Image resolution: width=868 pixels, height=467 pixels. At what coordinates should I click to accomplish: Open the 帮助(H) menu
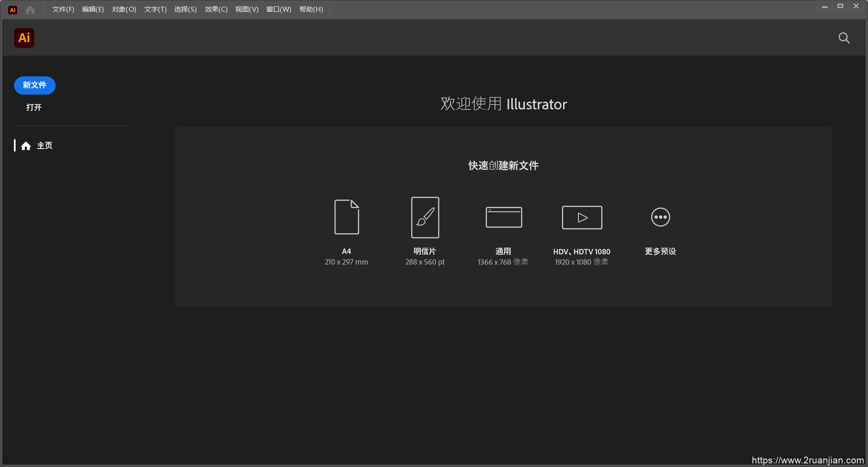click(311, 9)
